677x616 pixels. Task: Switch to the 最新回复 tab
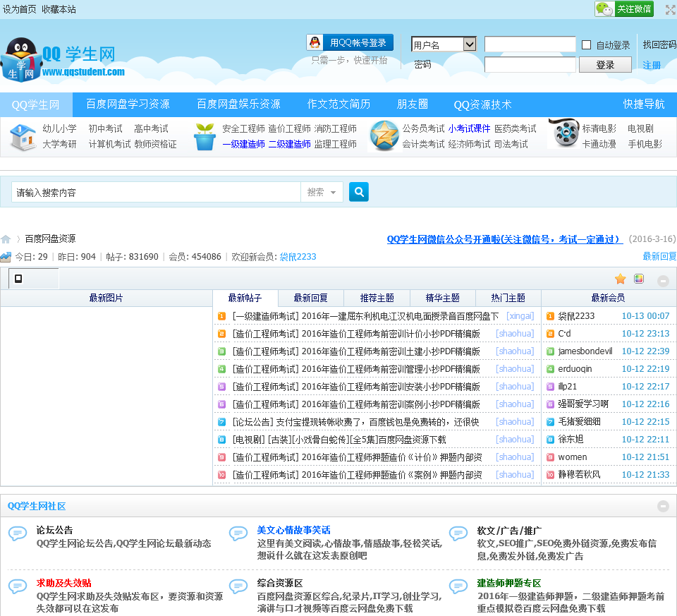pyautogui.click(x=310, y=298)
